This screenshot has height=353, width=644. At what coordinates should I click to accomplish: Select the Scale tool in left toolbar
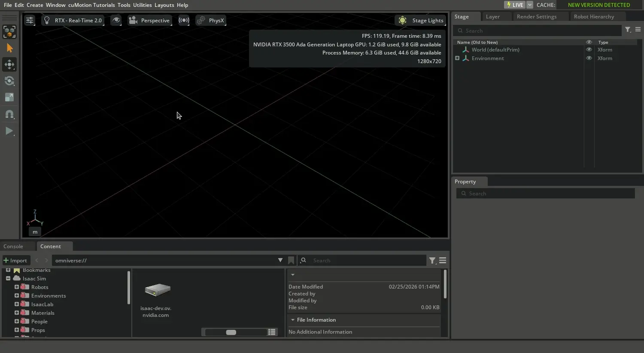click(9, 97)
